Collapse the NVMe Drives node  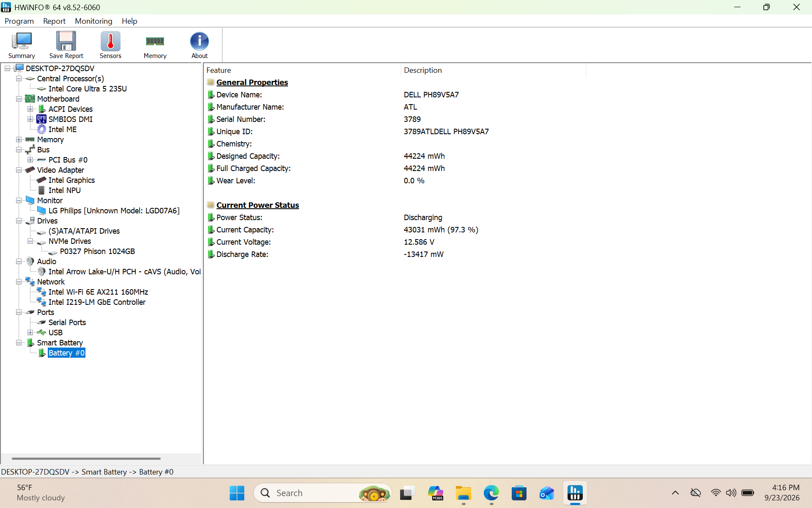click(x=30, y=241)
